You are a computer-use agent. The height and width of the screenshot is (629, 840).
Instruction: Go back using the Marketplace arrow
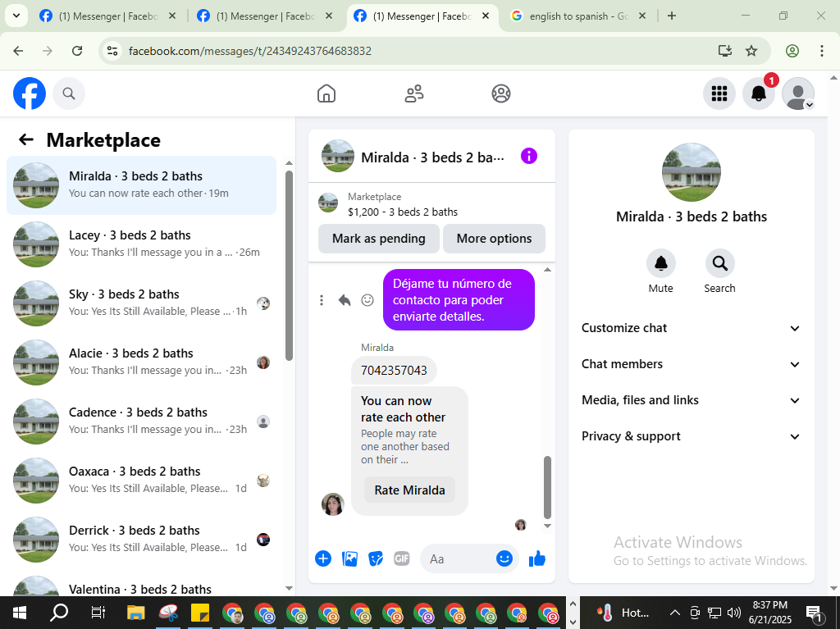click(26, 140)
